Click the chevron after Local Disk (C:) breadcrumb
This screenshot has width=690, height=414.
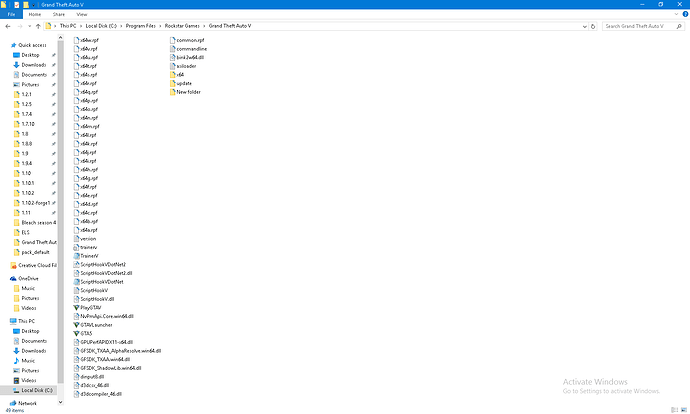(121, 26)
